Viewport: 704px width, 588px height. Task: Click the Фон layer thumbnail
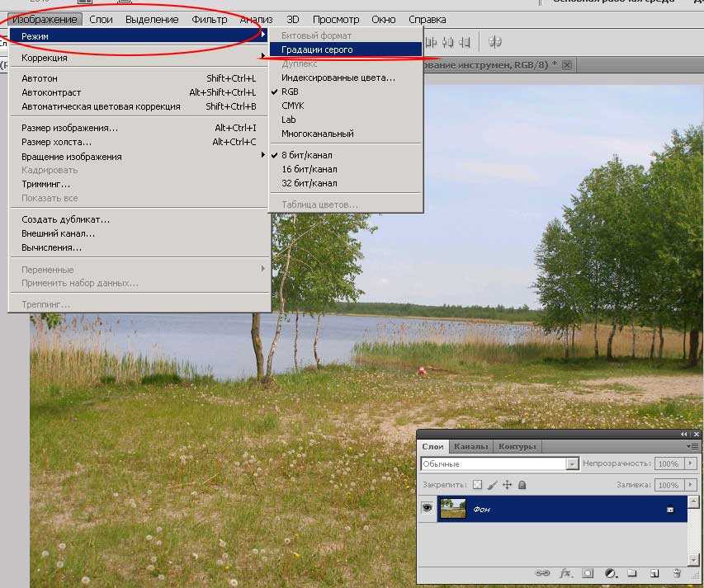pos(451,509)
